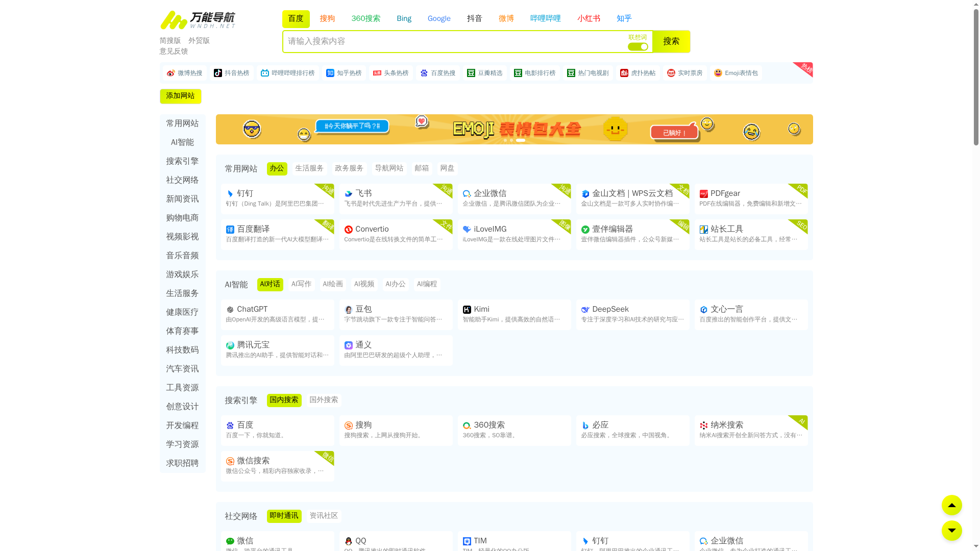Select the AI绘画 category filter
Viewport: 980px width, 551px height.
pos(332,284)
